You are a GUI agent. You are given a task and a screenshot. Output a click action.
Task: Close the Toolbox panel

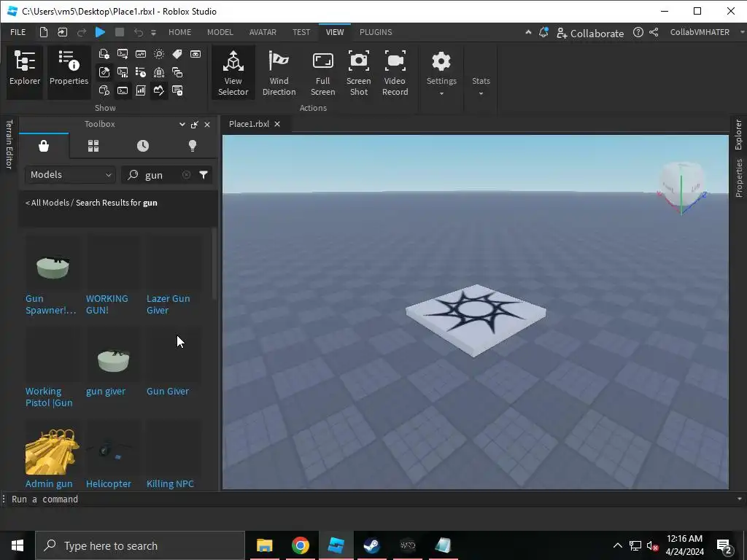tap(207, 124)
